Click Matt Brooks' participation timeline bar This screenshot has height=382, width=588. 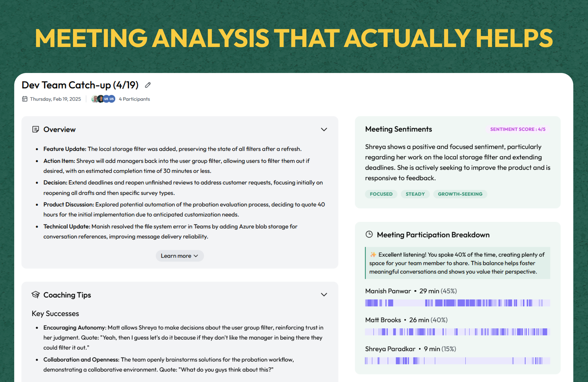point(457,332)
